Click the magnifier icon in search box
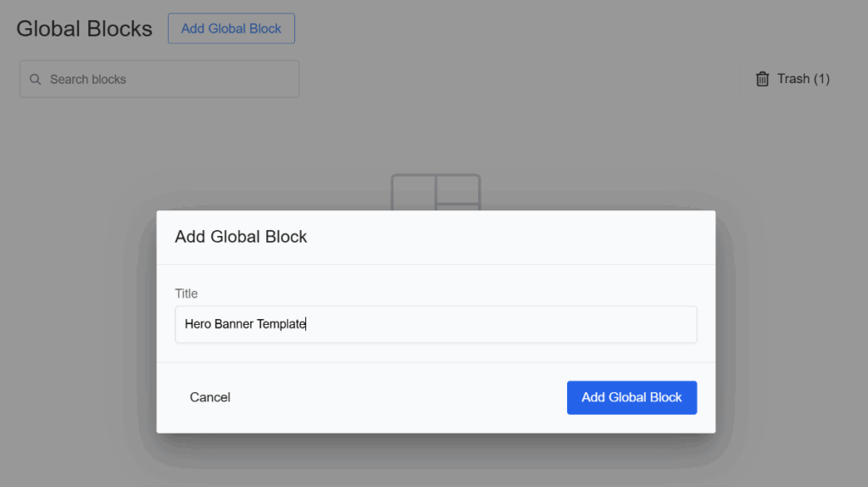Image resolution: width=868 pixels, height=487 pixels. pyautogui.click(x=36, y=79)
